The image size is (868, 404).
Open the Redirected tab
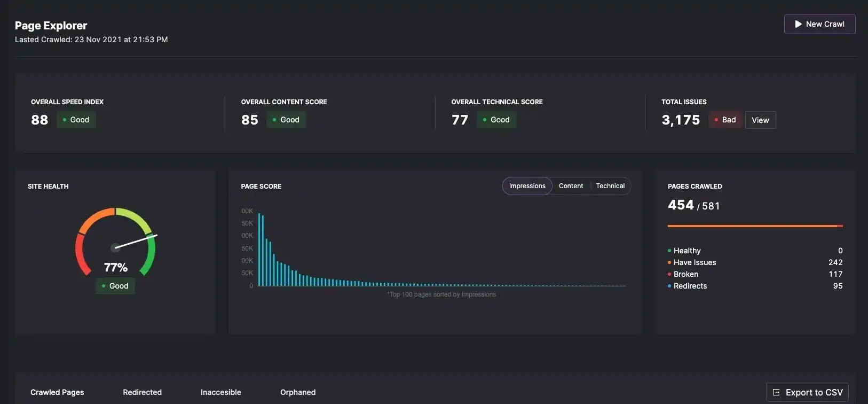click(x=142, y=392)
